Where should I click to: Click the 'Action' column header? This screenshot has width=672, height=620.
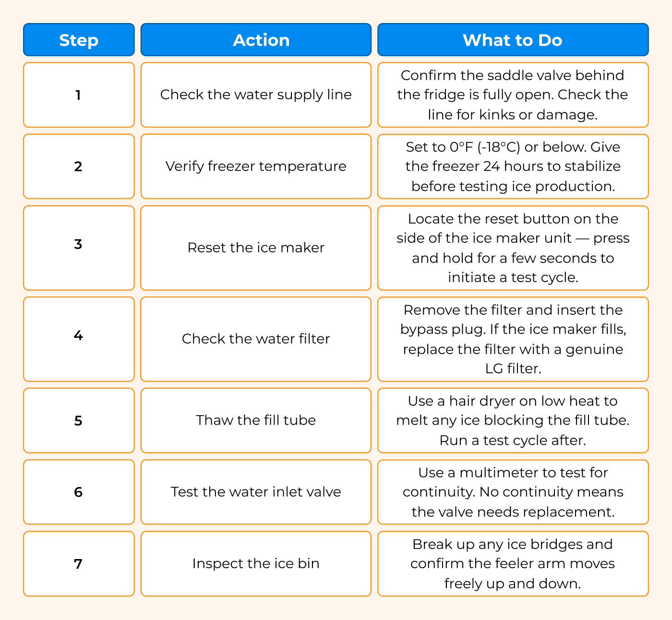tap(256, 40)
